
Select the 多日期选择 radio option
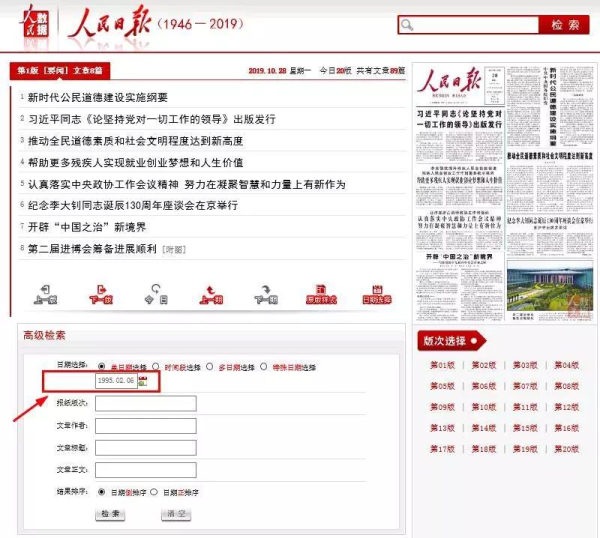[208, 367]
